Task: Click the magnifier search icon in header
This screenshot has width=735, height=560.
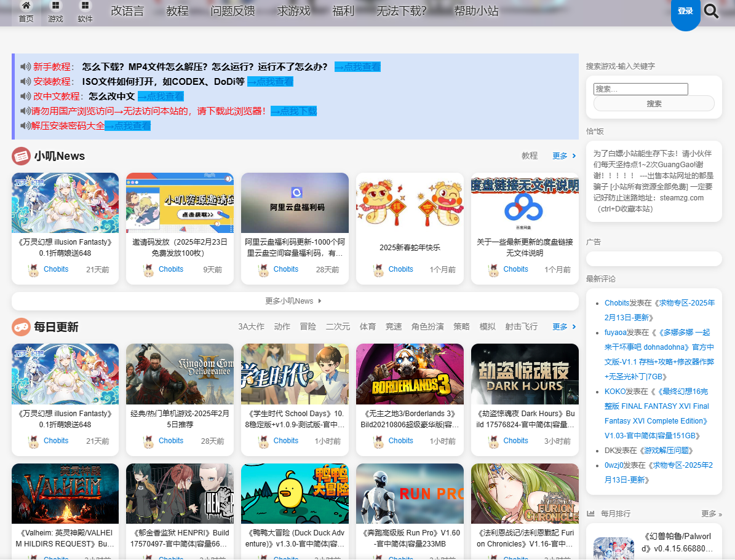Action: pyautogui.click(x=711, y=11)
